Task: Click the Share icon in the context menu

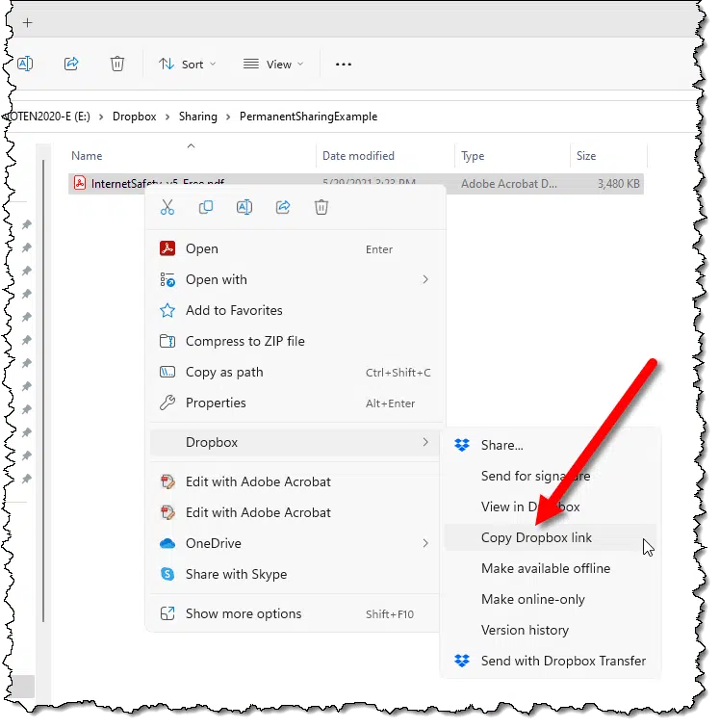Action: (x=283, y=207)
